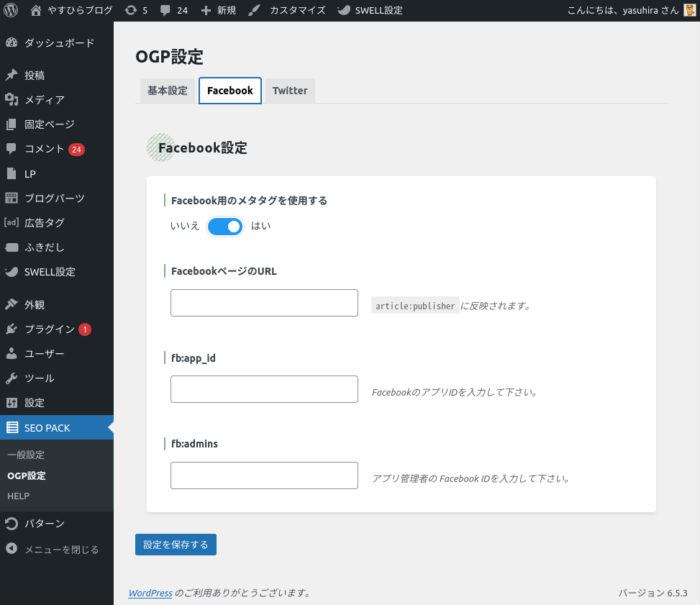This screenshot has height=605, width=700.
Task: Click the 設定を保存する button
Action: pos(176,545)
